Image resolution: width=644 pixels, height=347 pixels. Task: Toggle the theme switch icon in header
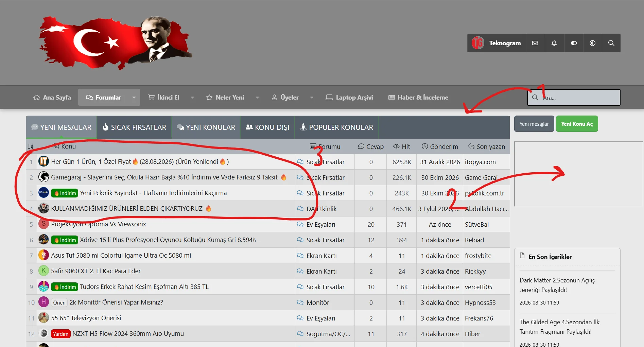574,43
